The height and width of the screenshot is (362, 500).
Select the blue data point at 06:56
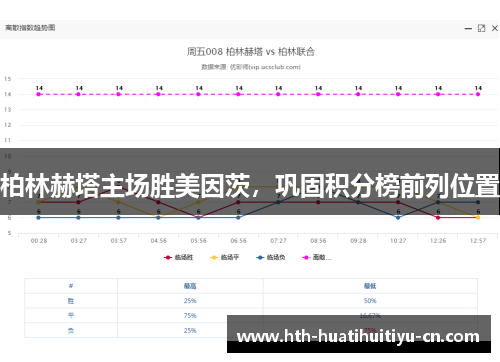click(238, 218)
